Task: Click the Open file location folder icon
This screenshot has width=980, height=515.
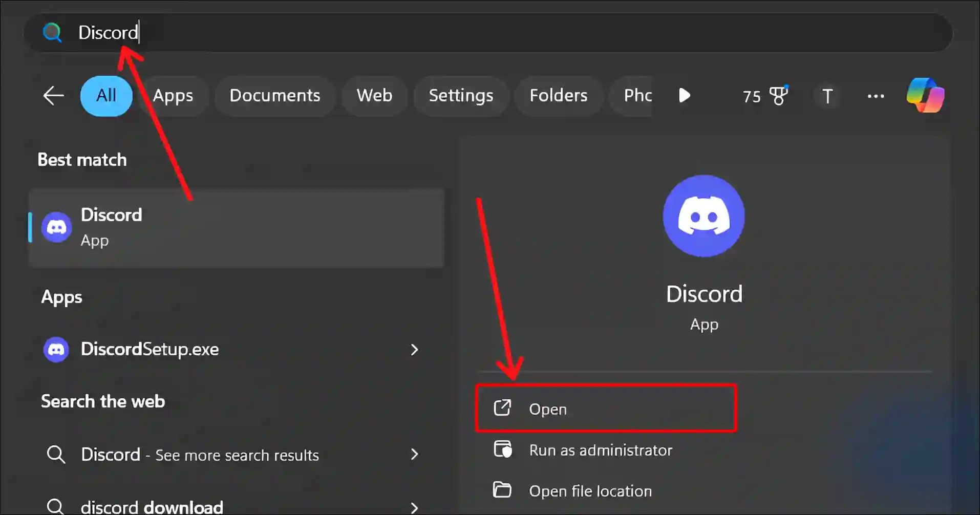Action: (x=502, y=490)
